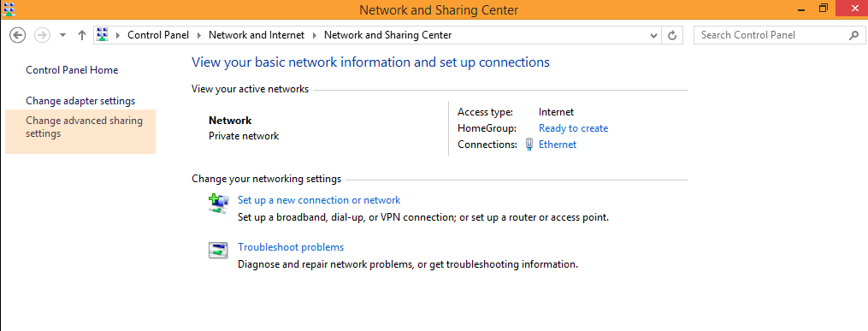Expand the chevron after Network and Internet
Image resolution: width=868 pixels, height=331 pixels.
coord(315,35)
